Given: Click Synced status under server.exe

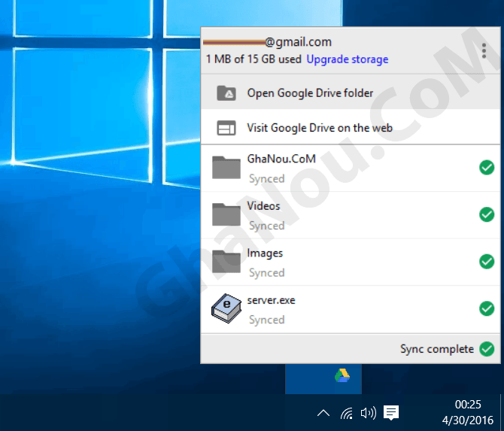Looking at the screenshot, I should pos(267,320).
